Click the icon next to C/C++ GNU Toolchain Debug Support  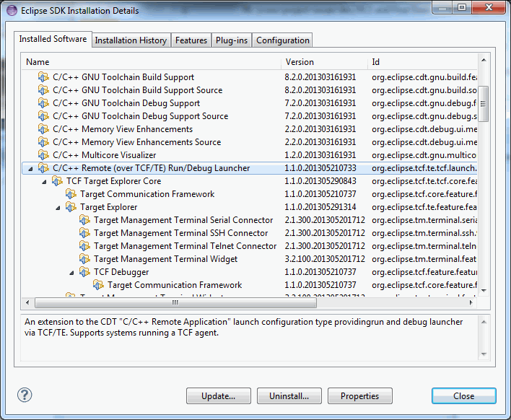43,103
